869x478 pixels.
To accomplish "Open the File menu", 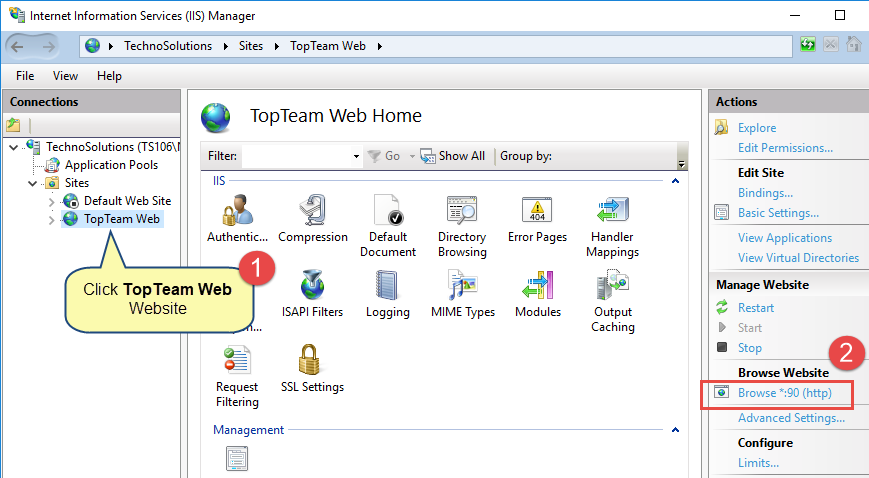I will [25, 76].
